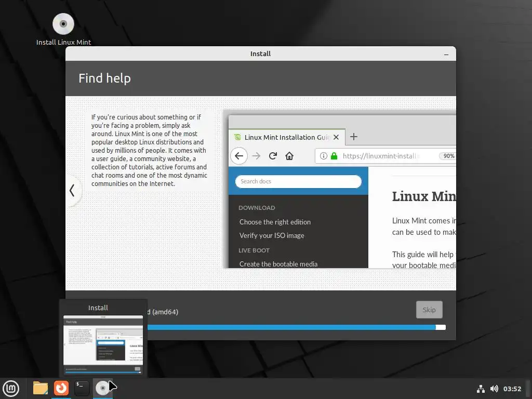Select the Install window preview thumbnail
Screen dimensions: 532x399
pos(103,345)
